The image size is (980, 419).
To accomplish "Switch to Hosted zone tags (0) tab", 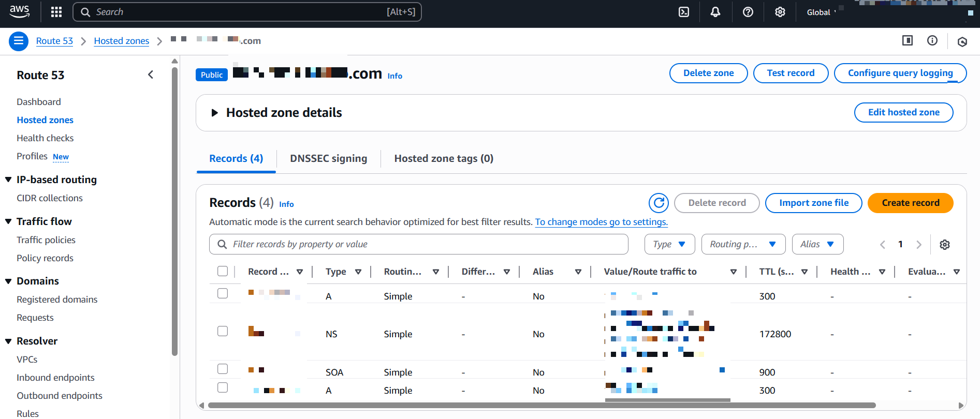I will [444, 159].
